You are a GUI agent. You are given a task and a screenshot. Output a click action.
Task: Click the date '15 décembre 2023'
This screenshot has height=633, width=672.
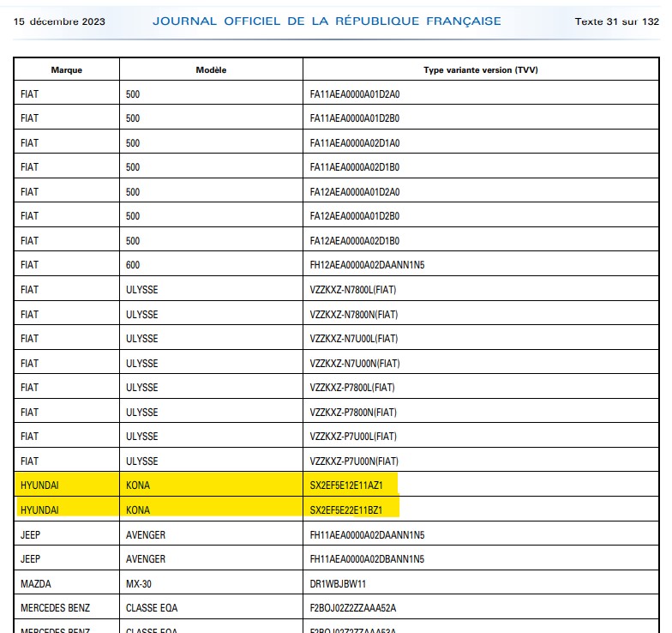[x=59, y=21]
